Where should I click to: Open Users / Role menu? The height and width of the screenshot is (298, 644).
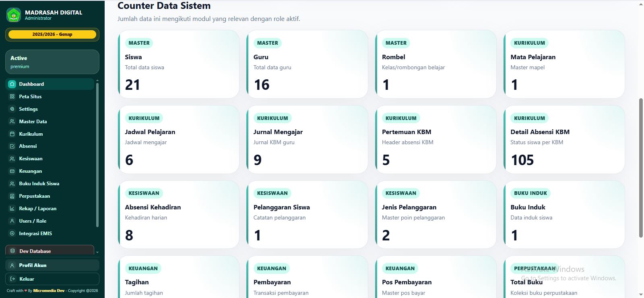coord(50,221)
